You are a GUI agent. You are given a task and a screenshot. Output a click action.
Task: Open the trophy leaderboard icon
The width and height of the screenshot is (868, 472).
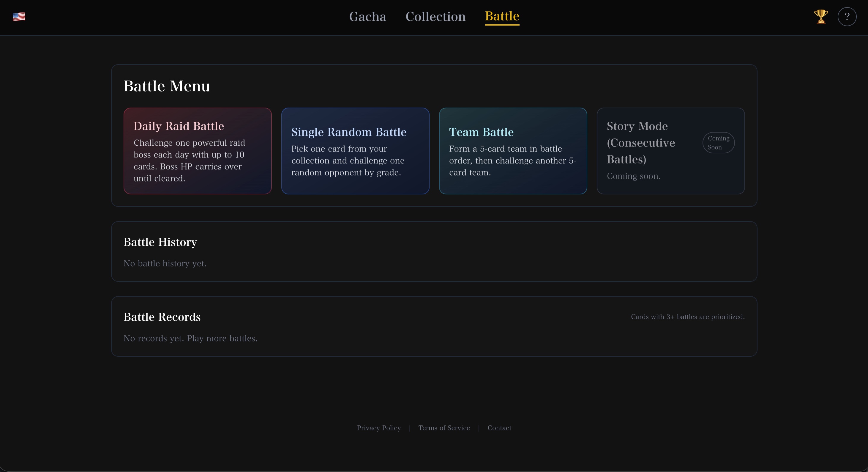(821, 17)
